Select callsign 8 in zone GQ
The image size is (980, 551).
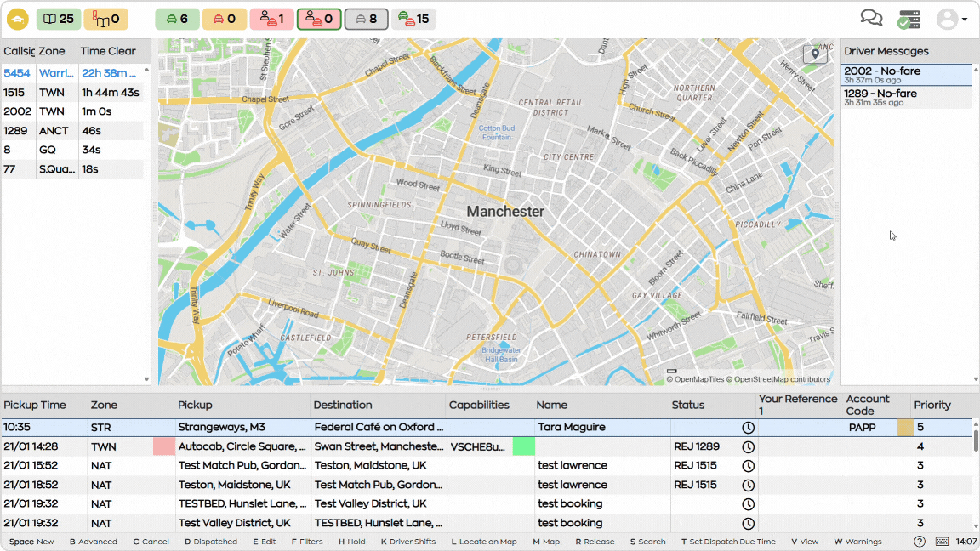click(x=72, y=150)
